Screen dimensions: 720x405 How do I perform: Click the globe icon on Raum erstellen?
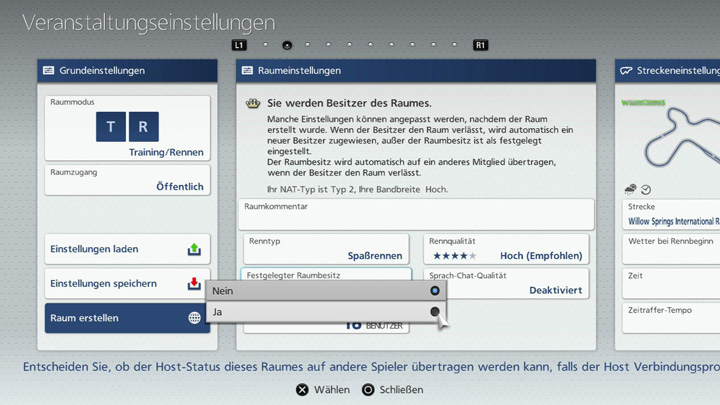pos(194,318)
